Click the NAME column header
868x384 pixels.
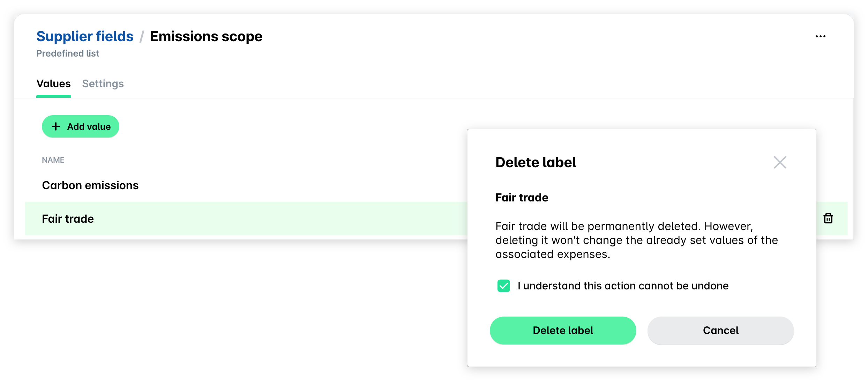coord(53,160)
